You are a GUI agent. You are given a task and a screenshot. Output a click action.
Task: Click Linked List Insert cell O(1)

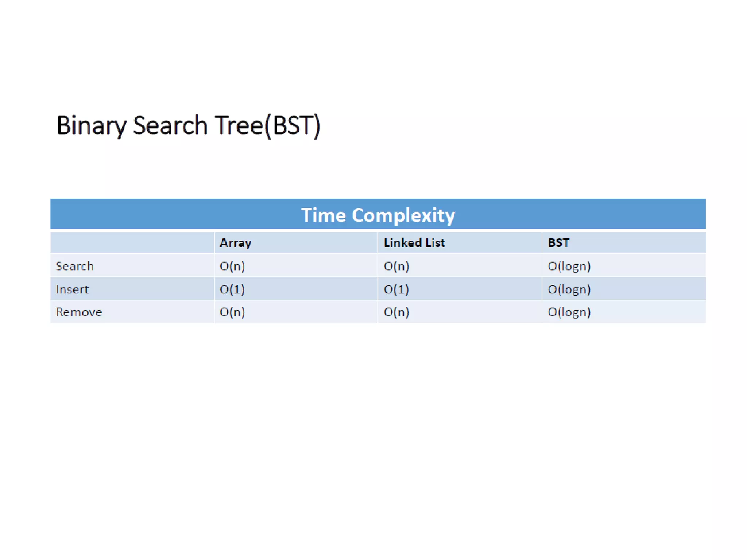[x=396, y=289]
